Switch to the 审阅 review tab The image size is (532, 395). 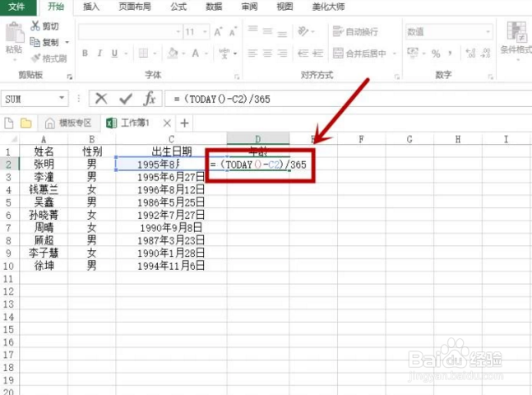coord(249,7)
